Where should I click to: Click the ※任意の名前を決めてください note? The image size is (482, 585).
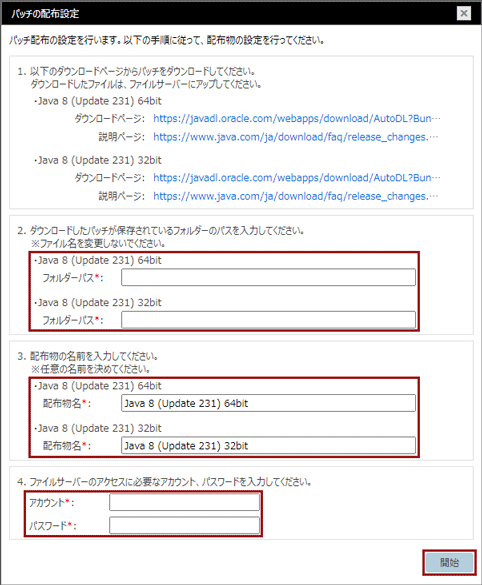pyautogui.click(x=91, y=369)
